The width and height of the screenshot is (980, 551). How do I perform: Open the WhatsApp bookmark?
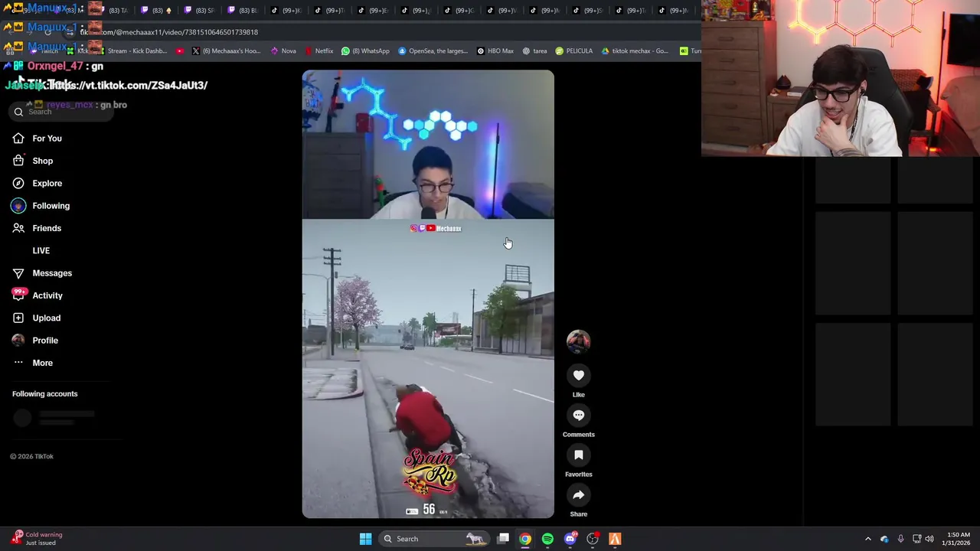point(365,51)
